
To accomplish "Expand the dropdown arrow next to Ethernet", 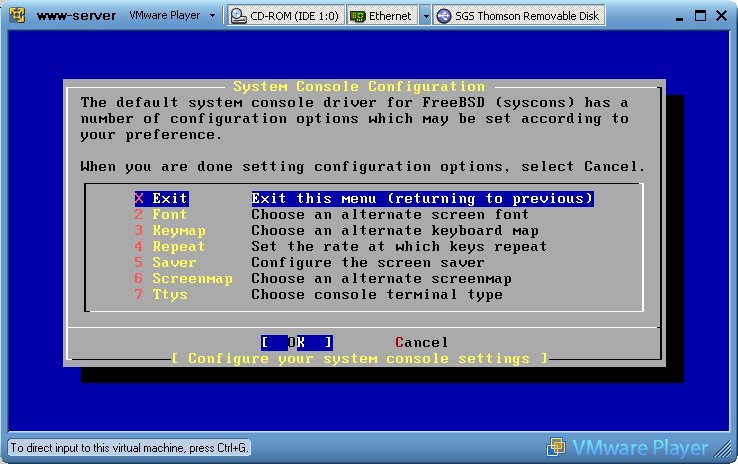I will (425, 16).
